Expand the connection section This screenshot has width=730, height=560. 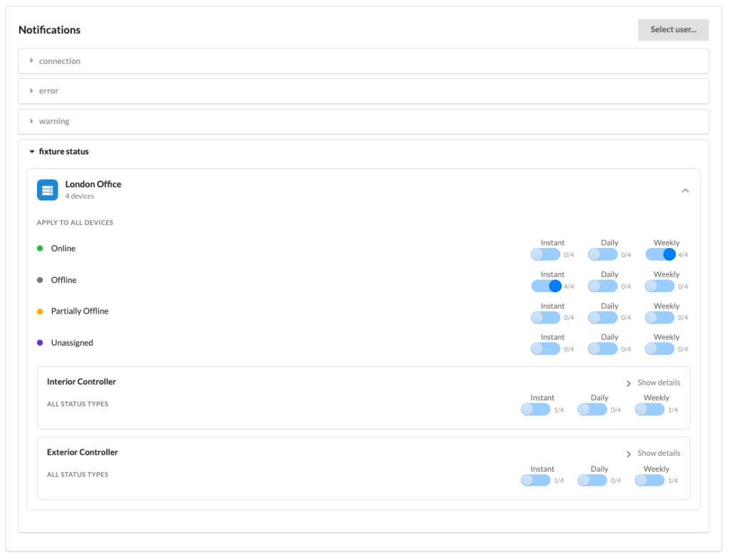364,61
